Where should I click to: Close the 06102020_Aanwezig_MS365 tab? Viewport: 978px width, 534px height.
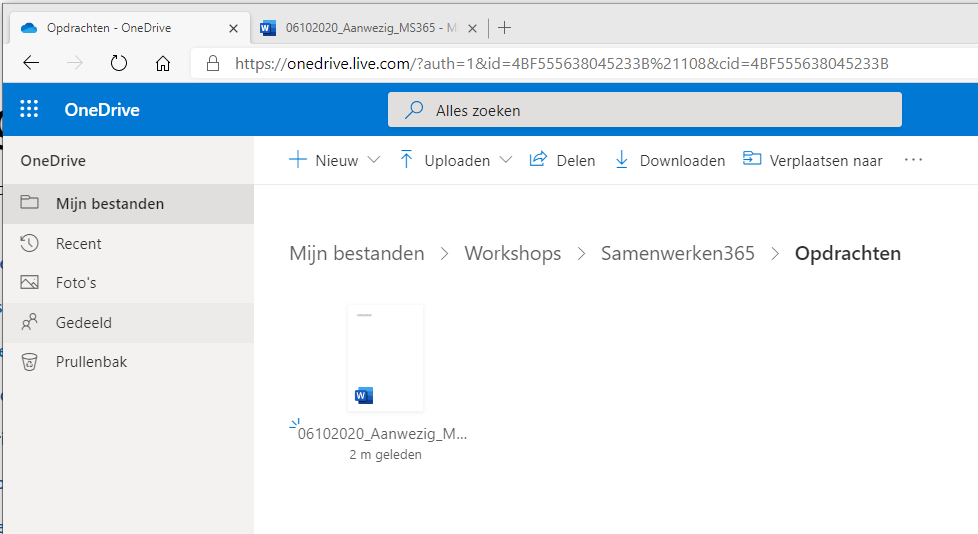point(473,28)
